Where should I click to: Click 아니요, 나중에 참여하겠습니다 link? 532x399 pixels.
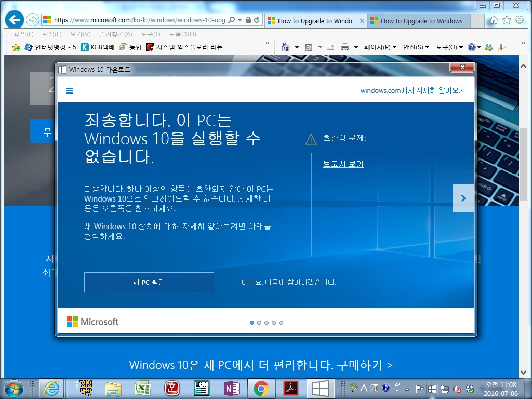pos(289,282)
